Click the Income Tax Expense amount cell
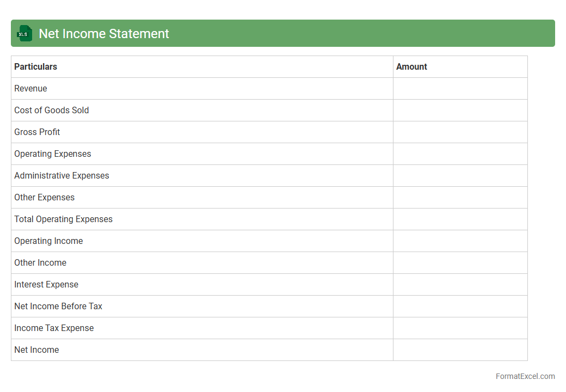 click(460, 328)
